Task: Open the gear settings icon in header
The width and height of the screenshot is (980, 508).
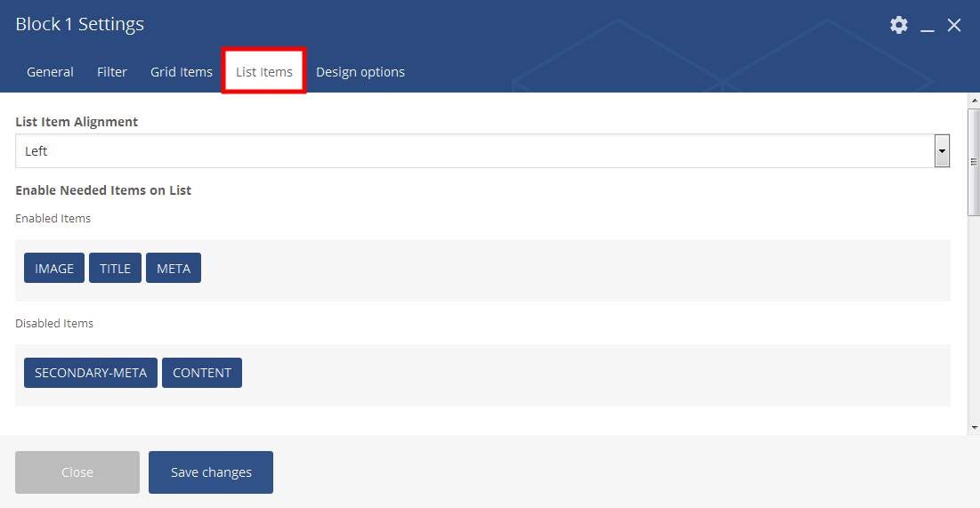Action: 899,25
